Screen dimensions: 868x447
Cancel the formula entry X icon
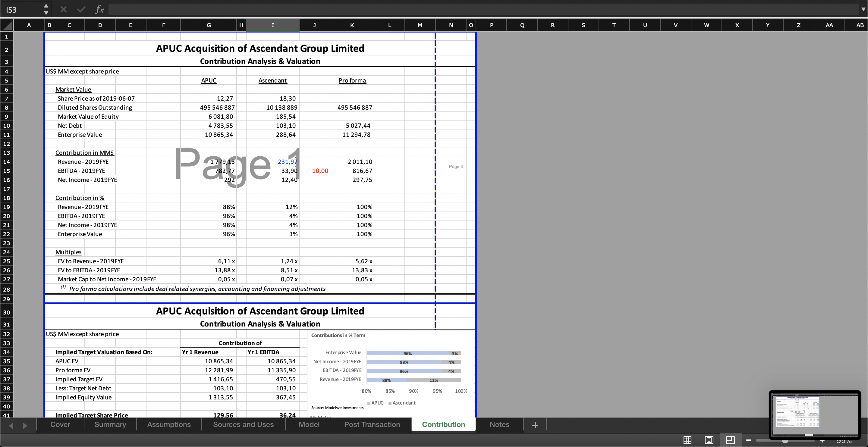pos(63,9)
